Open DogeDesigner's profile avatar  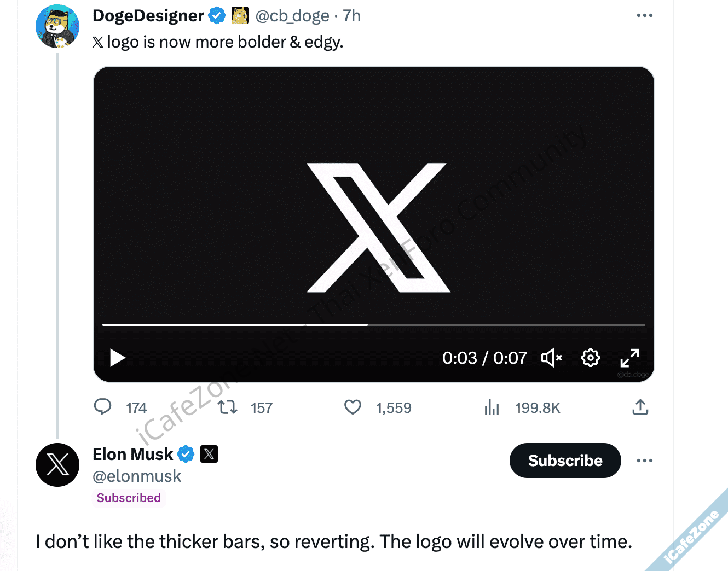point(57,26)
